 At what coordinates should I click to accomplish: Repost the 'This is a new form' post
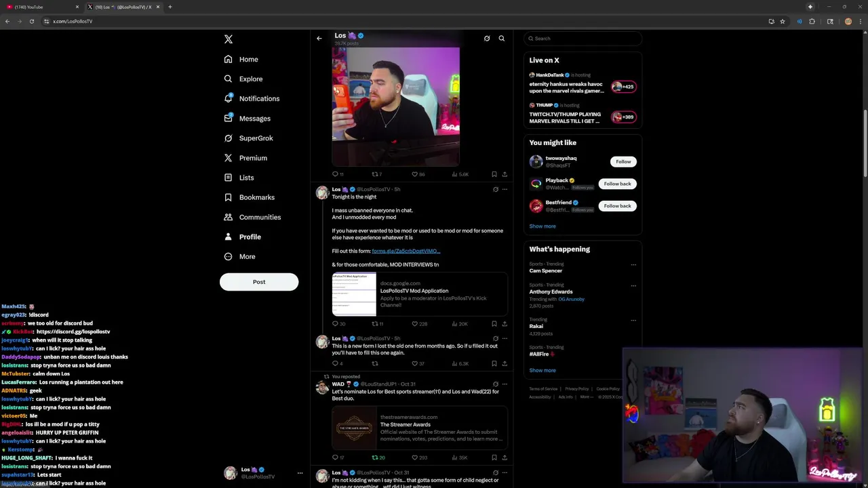tap(374, 364)
